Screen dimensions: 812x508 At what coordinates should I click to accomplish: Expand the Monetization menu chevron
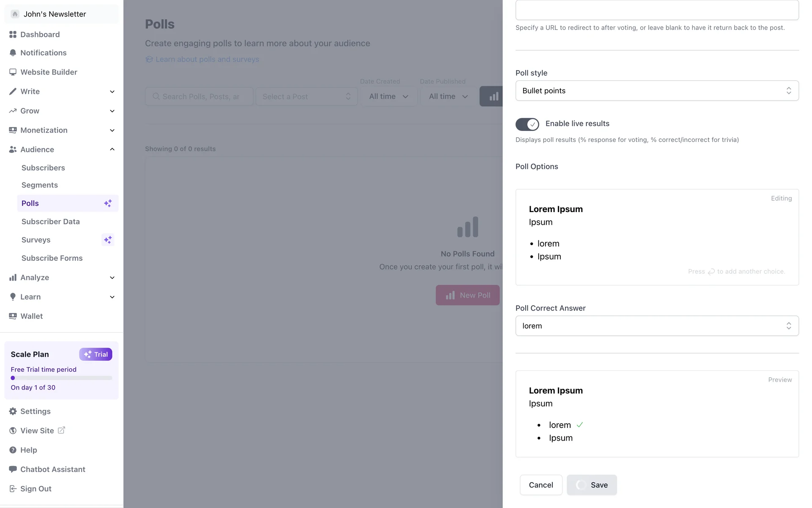click(x=112, y=130)
